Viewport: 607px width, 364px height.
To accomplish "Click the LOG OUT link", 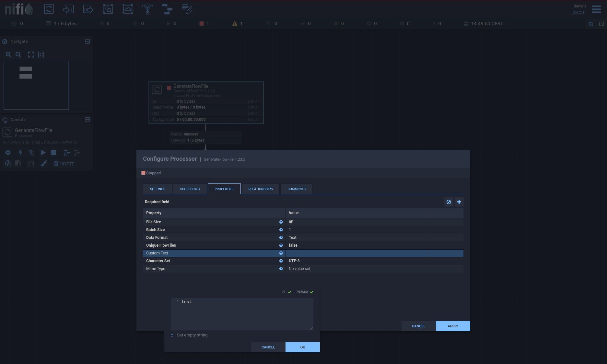I will (578, 13).
